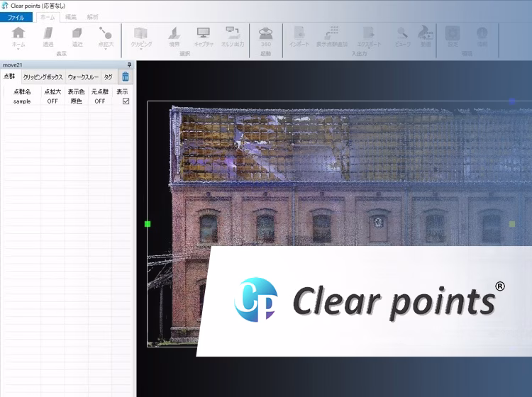
Task: Click the キャプチャ screen capture icon
Action: click(x=204, y=35)
